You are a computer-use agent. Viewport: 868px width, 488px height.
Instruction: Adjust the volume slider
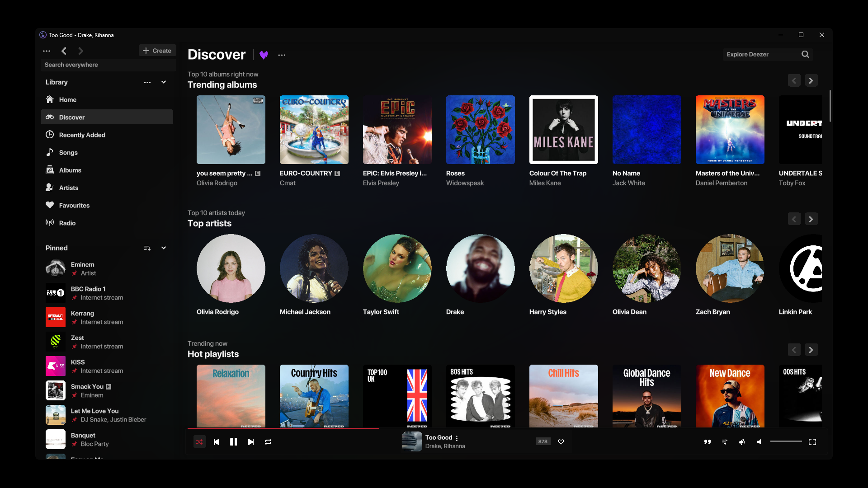(x=786, y=441)
